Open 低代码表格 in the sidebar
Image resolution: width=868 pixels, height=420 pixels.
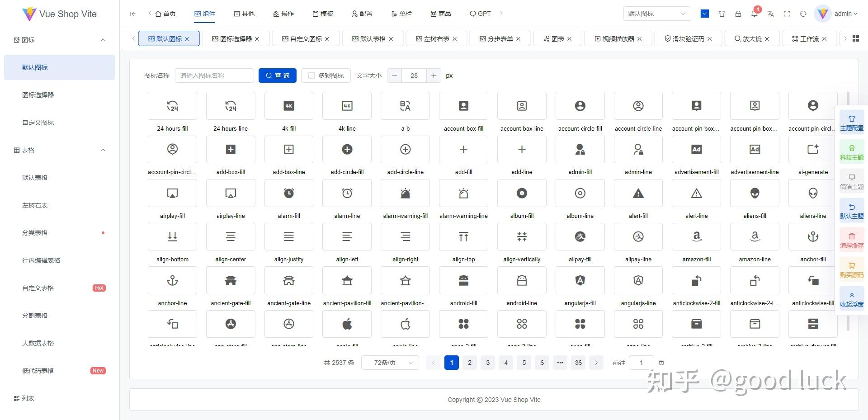tap(60, 371)
